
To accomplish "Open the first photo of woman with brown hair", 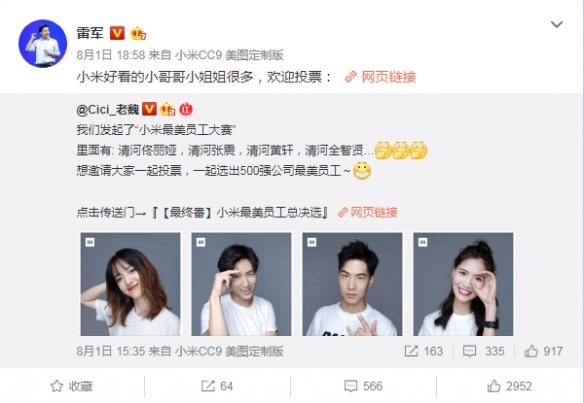I will coord(130,284).
